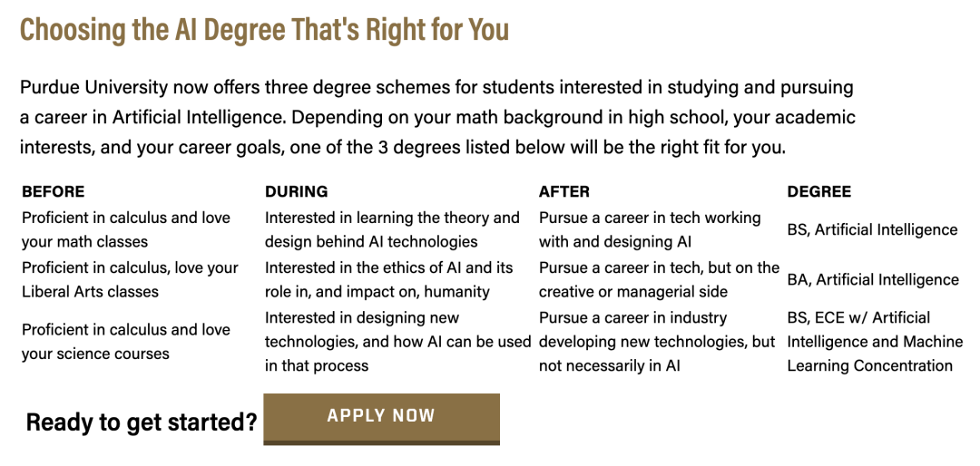
Task: Click the "ethics of AI" interest cell
Action: point(389,279)
